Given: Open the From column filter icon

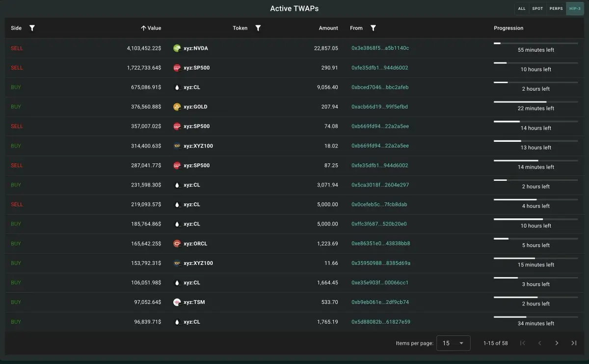Looking at the screenshot, I should [x=373, y=28].
